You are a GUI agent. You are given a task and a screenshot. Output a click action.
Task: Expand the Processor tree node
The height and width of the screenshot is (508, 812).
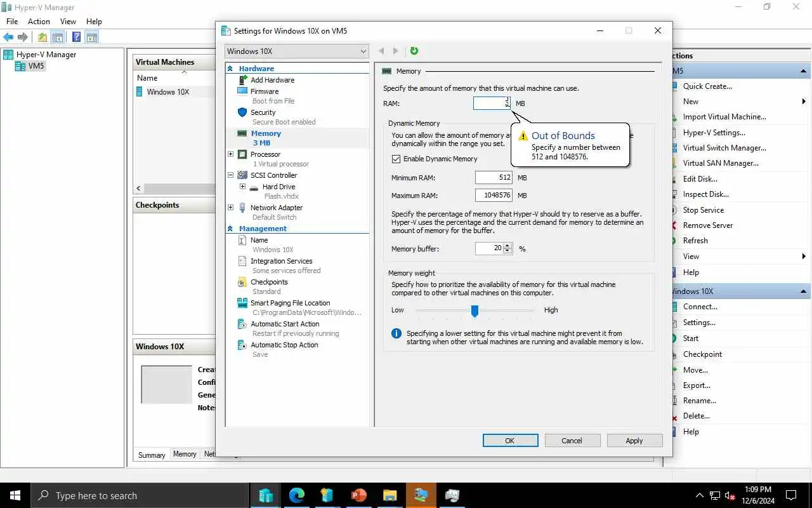click(x=231, y=154)
